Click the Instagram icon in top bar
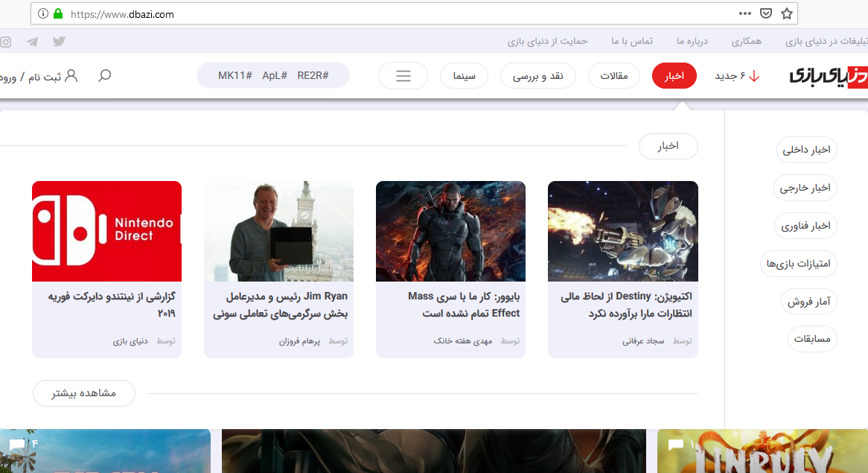Screen dimensions: 868x473 6,42
